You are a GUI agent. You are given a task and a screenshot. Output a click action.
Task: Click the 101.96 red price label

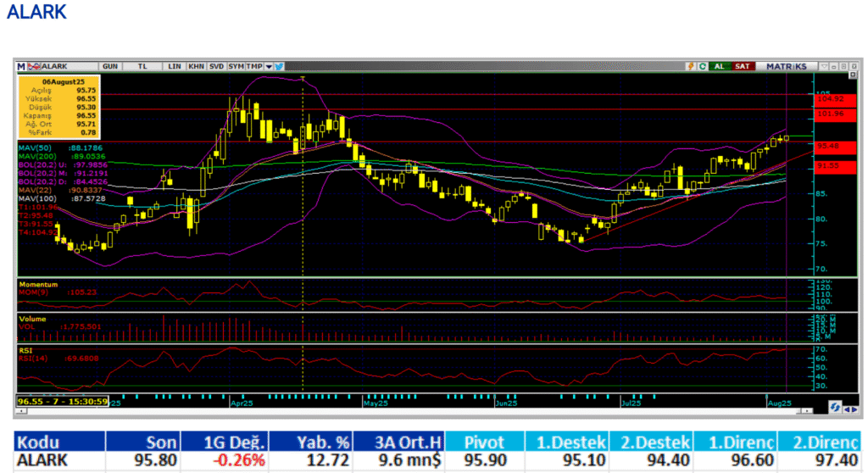coord(834,114)
